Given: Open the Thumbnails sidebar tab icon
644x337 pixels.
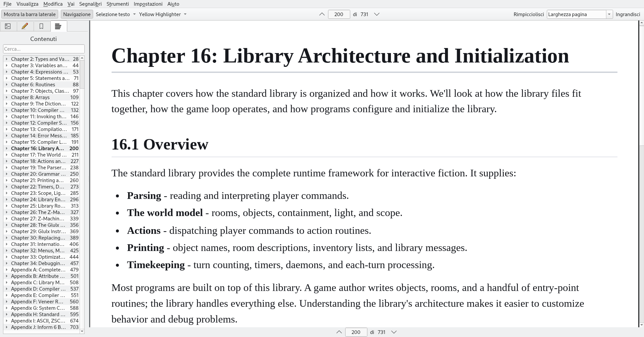Looking at the screenshot, I should tap(8, 26).
